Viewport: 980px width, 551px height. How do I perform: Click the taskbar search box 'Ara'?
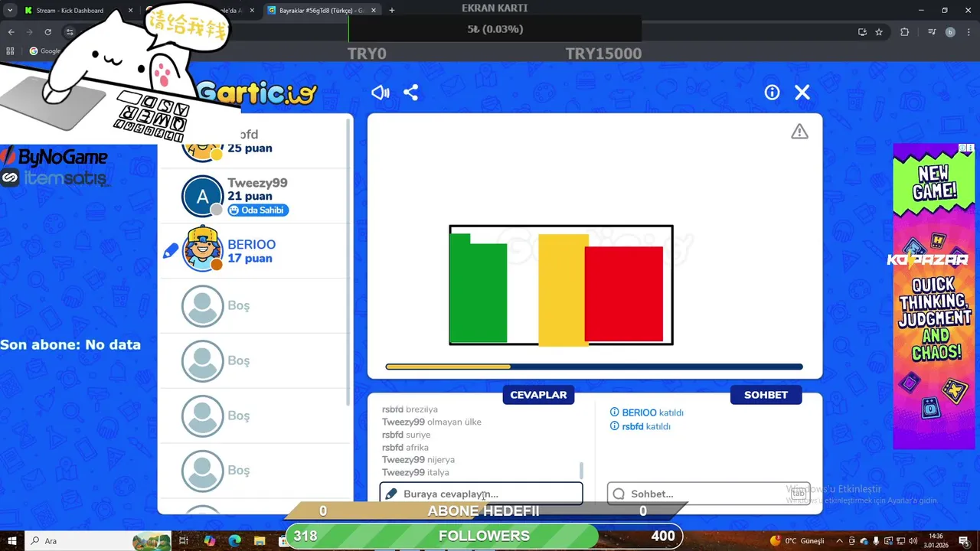coord(98,541)
